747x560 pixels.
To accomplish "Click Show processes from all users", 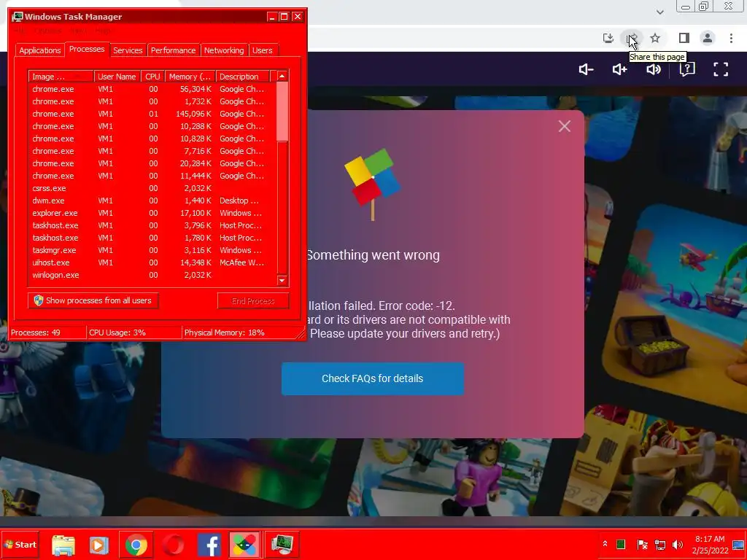I will 93,300.
